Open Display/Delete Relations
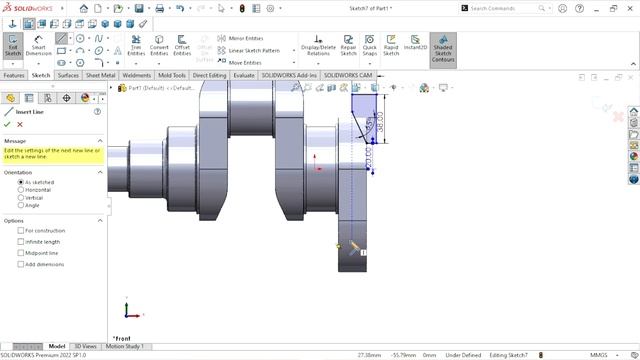Screen dimensions: 640x360 pyautogui.click(x=318, y=45)
